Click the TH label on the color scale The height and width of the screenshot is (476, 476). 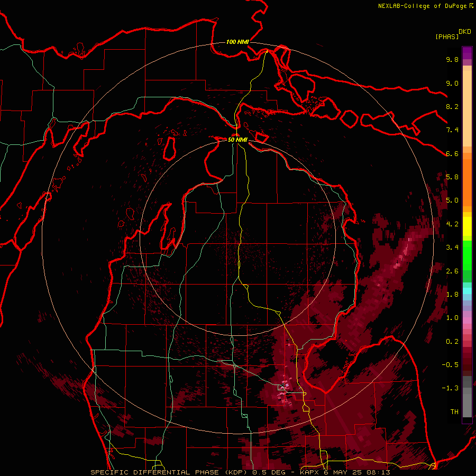pos(454,411)
